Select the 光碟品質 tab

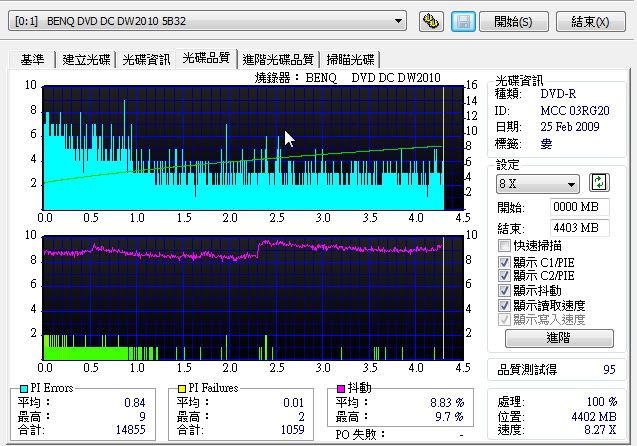206,58
